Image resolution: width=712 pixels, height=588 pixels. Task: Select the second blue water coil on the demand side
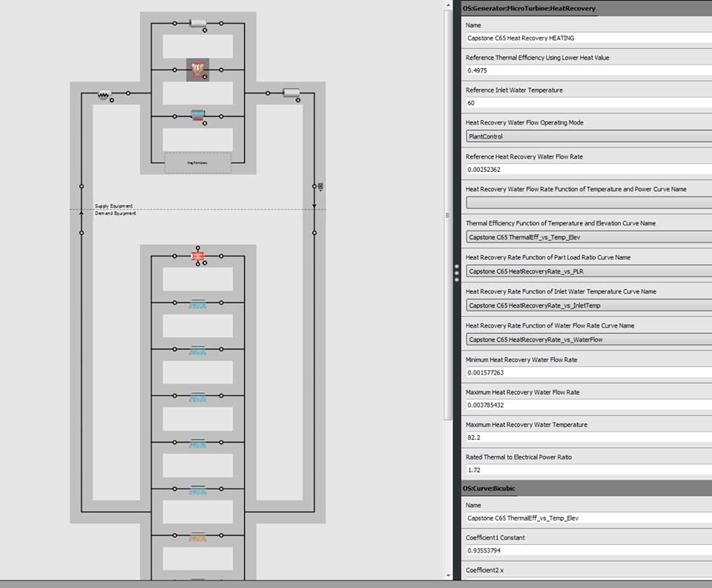197,351
